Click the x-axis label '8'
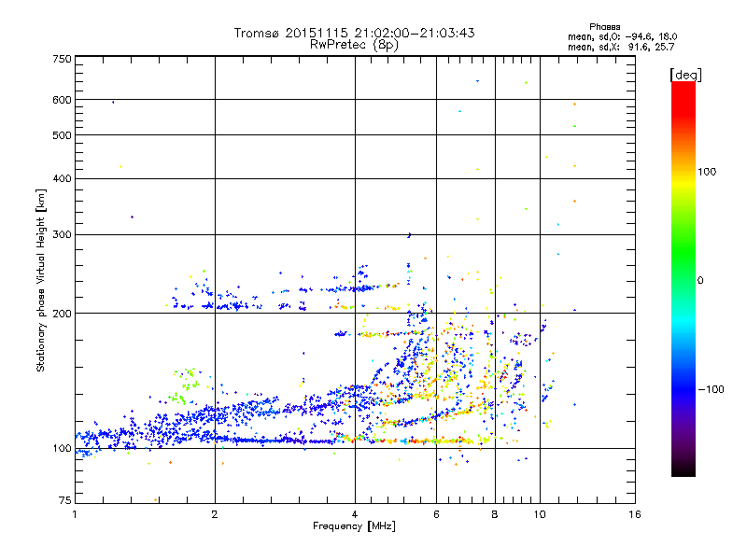747x560 pixels. pyautogui.click(x=495, y=514)
